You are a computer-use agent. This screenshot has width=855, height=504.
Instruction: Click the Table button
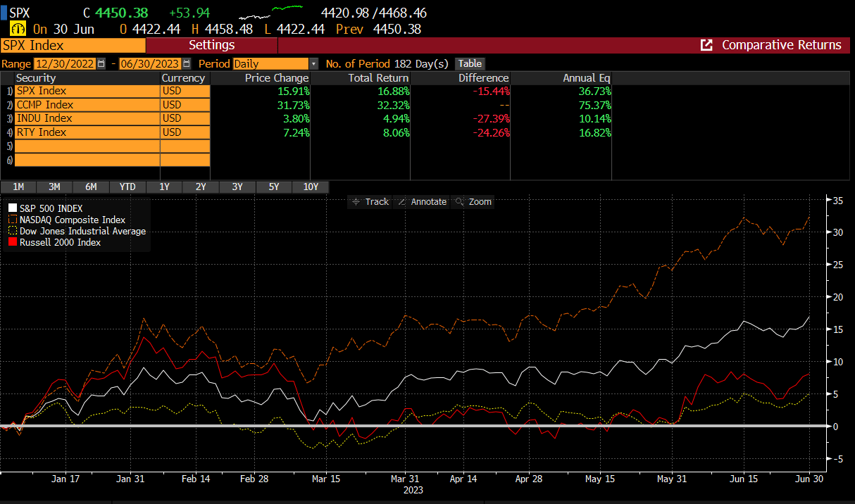pyautogui.click(x=470, y=63)
